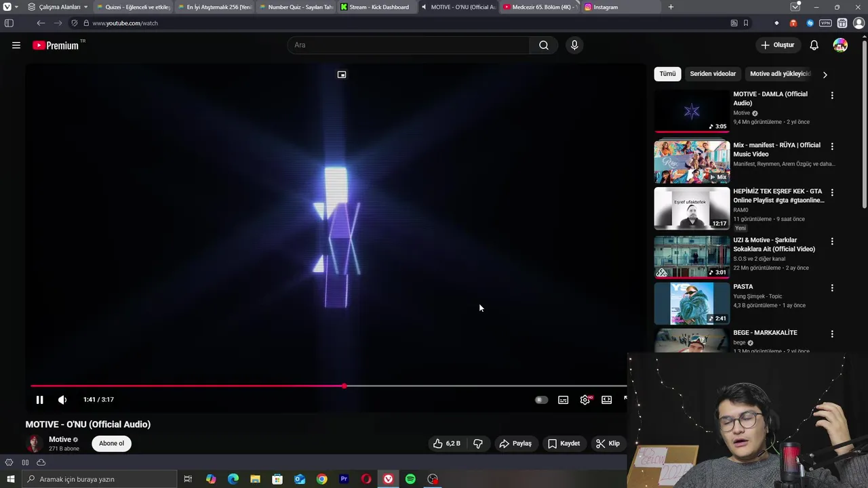
Task: Open a new browser tab with plus
Action: point(671,7)
